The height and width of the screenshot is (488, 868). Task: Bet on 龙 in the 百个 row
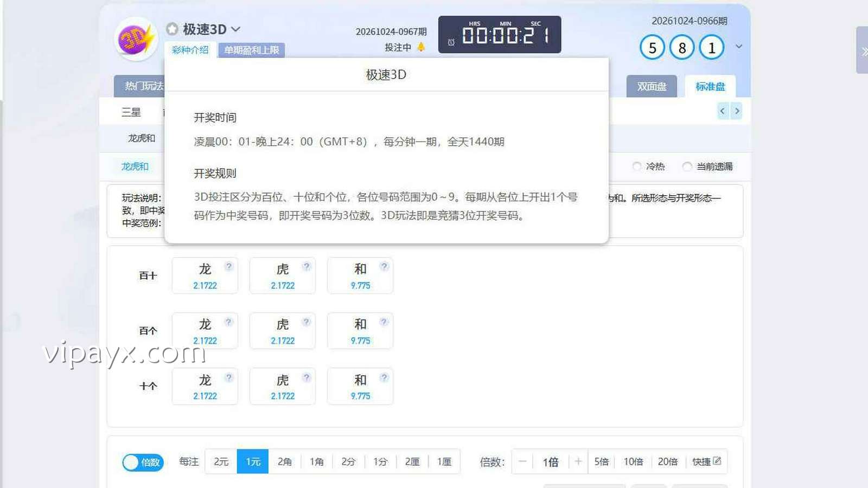(x=205, y=331)
